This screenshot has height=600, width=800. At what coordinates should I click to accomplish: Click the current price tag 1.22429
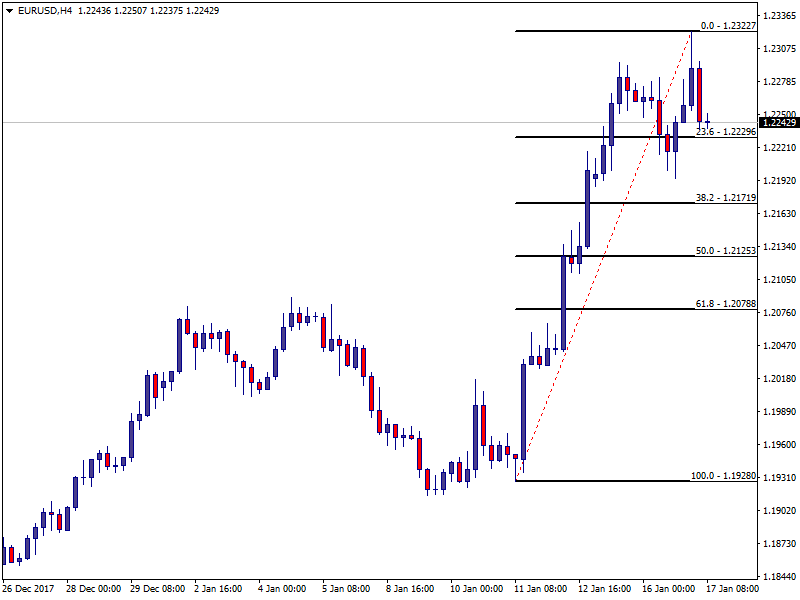(778, 123)
